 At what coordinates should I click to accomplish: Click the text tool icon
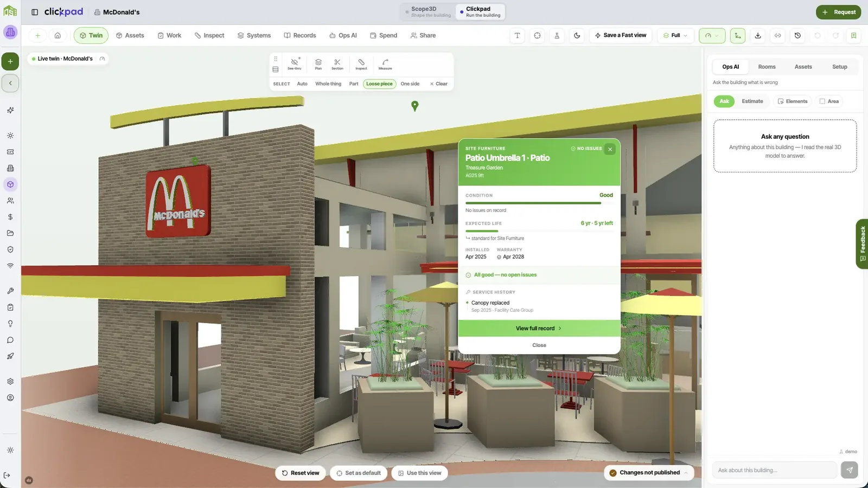tap(518, 35)
